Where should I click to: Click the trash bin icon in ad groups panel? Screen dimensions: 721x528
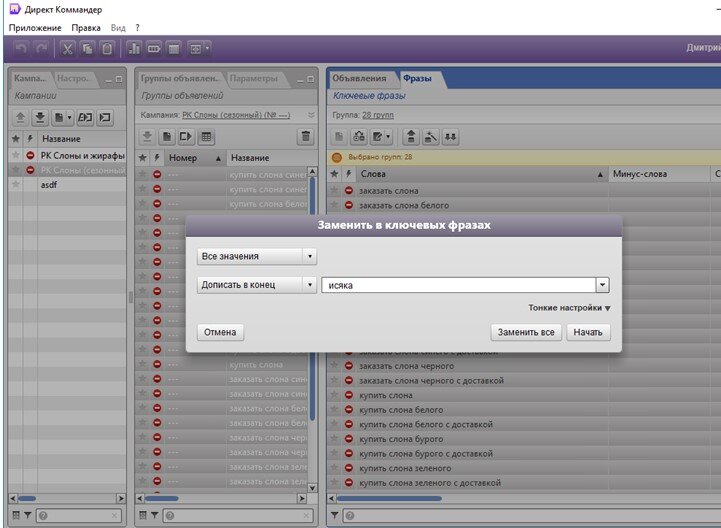point(305,137)
